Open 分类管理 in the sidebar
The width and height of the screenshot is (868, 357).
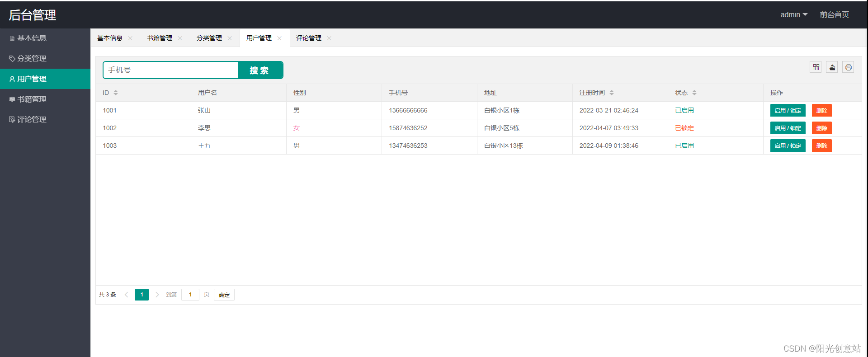[x=45, y=59]
